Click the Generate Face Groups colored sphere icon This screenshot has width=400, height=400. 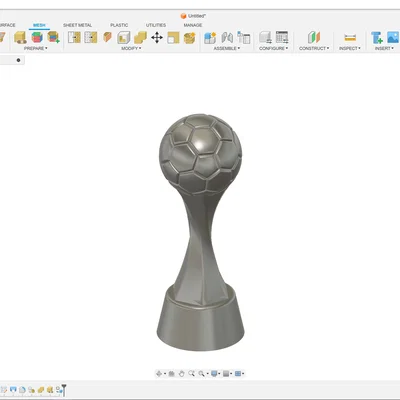point(37,37)
